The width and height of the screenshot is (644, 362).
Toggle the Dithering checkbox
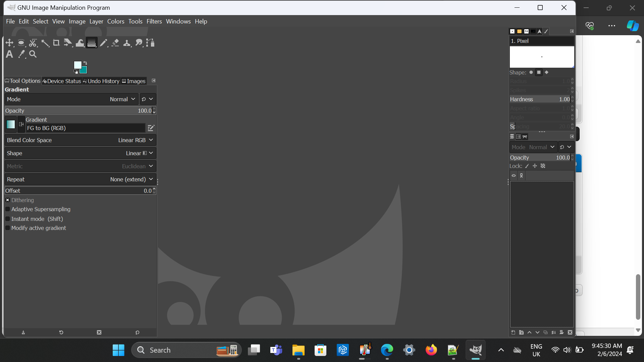click(8, 200)
